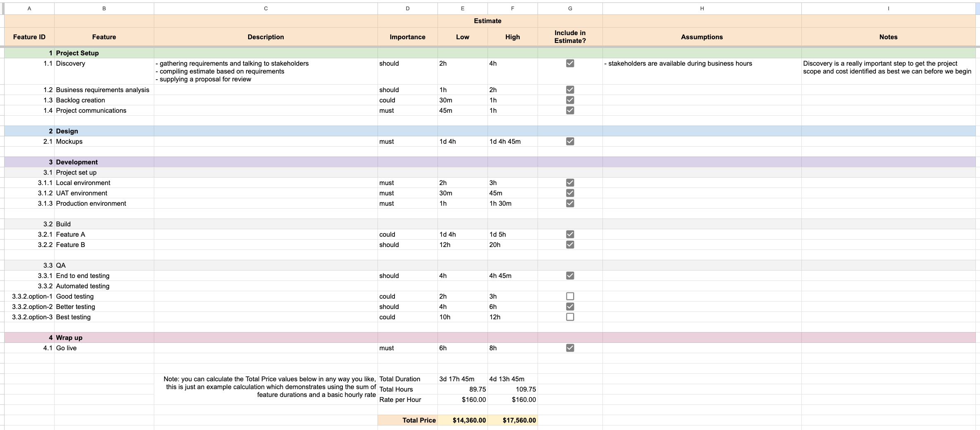
Task: Disable the Better testing checkbox
Action: click(570, 306)
